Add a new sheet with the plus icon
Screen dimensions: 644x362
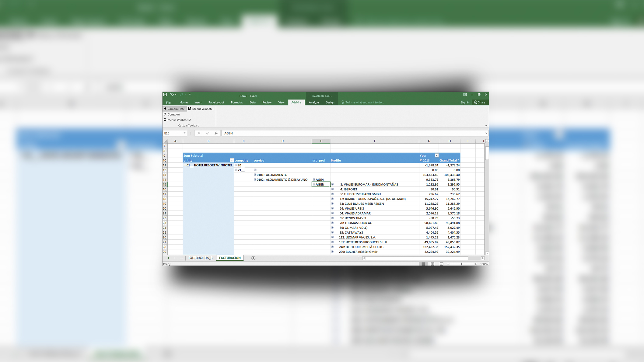point(253,258)
